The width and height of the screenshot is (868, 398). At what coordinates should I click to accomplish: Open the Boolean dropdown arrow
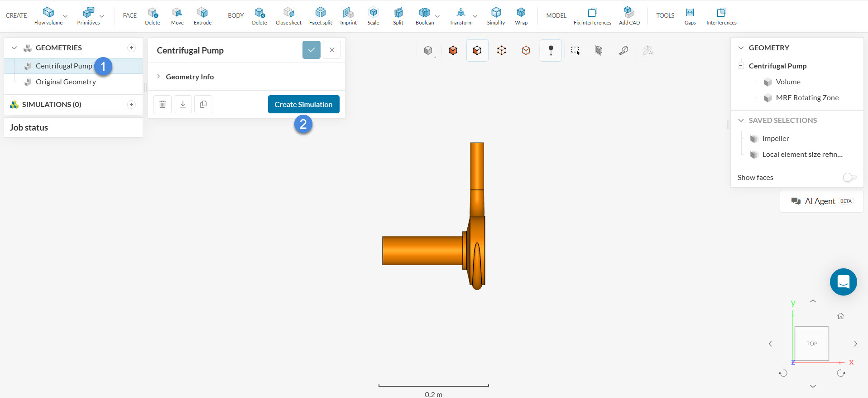click(x=437, y=16)
